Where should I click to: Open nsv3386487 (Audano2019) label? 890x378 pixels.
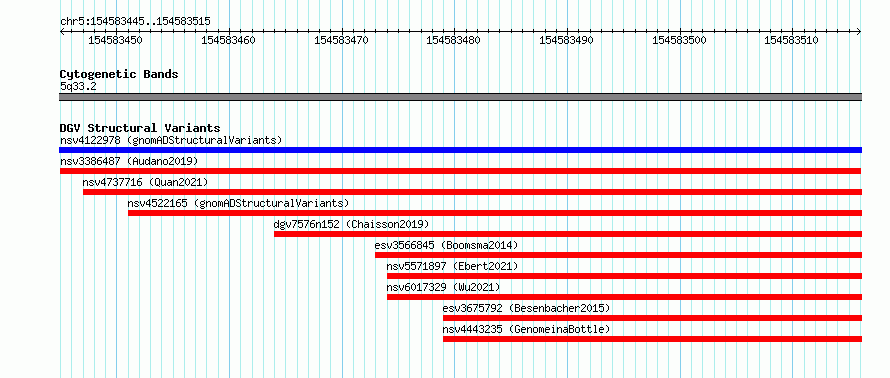(129, 161)
